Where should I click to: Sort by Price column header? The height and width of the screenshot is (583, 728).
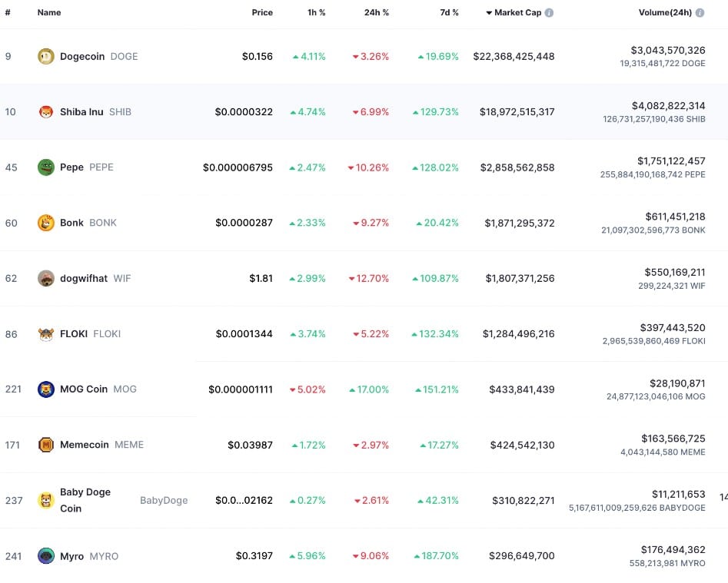click(x=262, y=13)
